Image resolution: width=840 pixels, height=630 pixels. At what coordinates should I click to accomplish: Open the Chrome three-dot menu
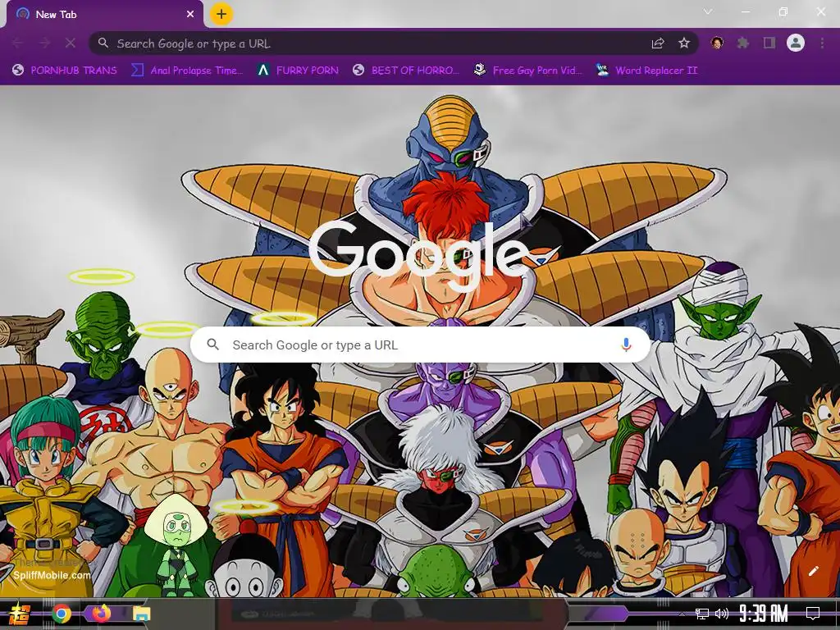coord(822,43)
